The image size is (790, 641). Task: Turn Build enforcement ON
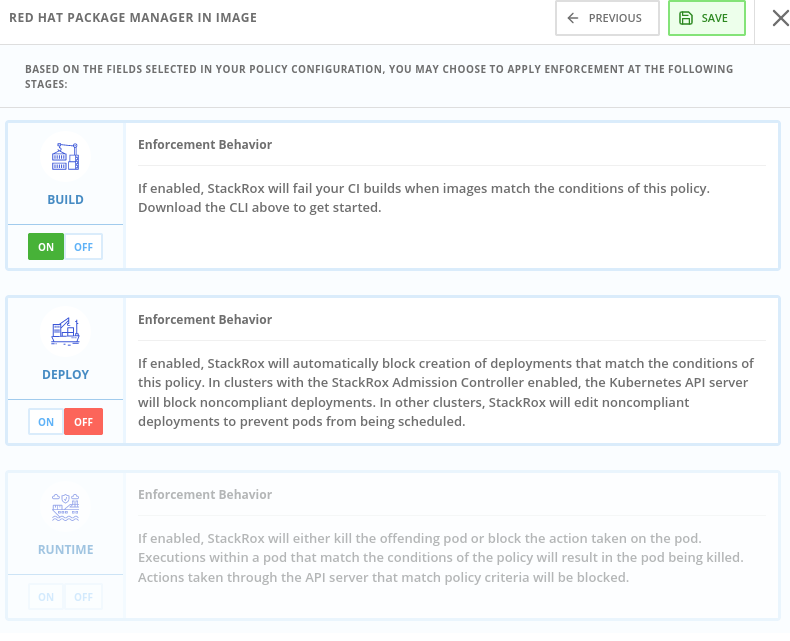pos(46,246)
